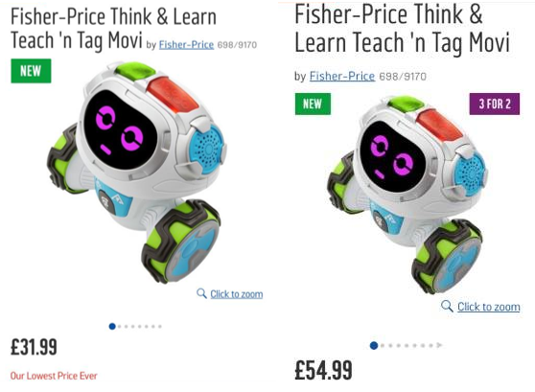535x392 pixels.
Task: Click the 'Click to zoom' link on the £54.99 product
Action: tap(489, 307)
